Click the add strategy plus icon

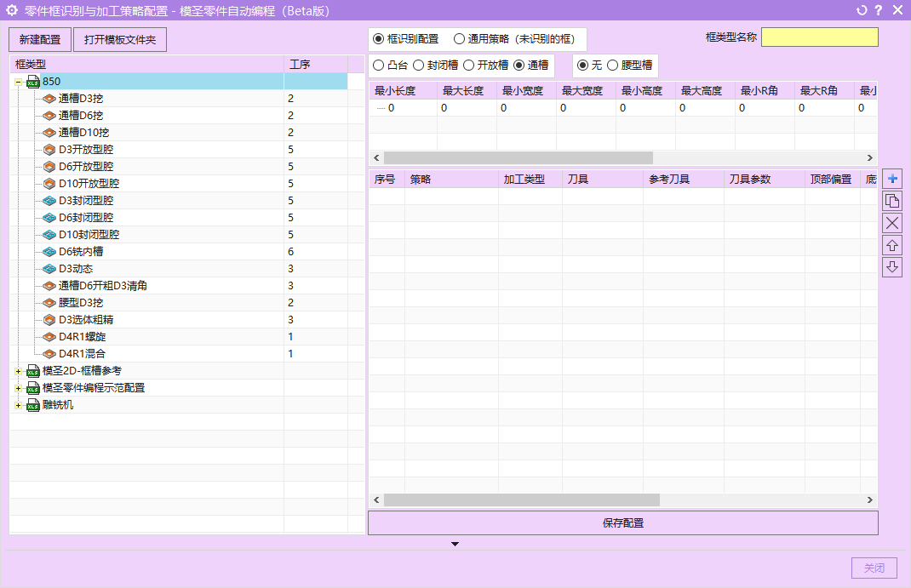point(892,179)
